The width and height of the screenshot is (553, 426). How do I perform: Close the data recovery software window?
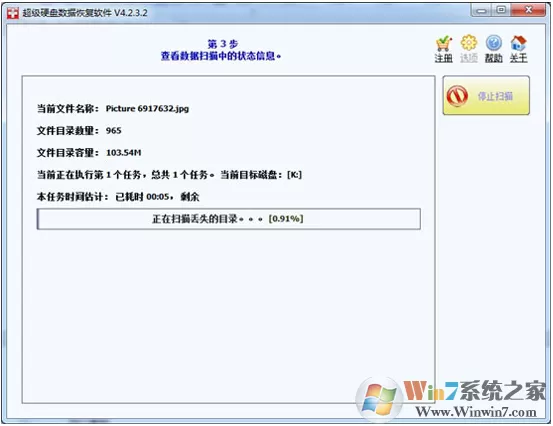tap(528, 11)
